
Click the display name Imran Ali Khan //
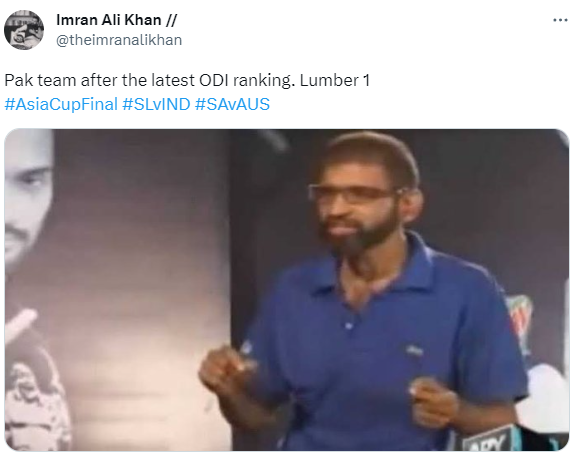(x=116, y=20)
